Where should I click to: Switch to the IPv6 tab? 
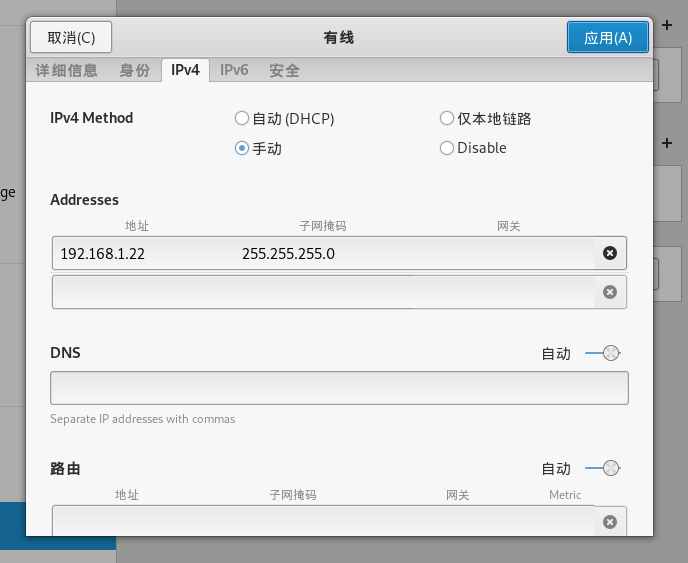[x=234, y=70]
